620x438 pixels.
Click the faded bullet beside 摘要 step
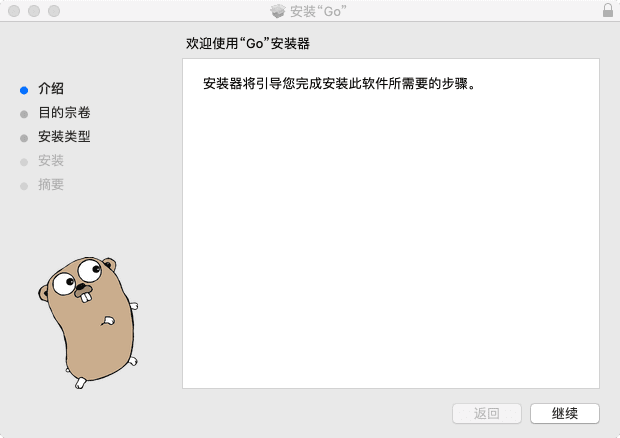(24, 185)
